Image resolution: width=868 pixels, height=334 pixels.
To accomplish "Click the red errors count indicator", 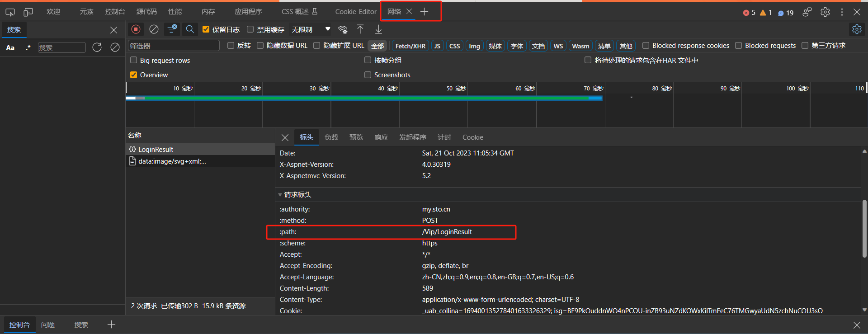I will [749, 13].
